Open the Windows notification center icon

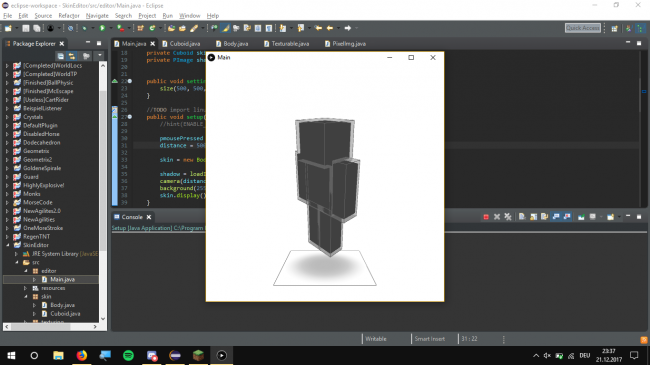tap(634, 355)
